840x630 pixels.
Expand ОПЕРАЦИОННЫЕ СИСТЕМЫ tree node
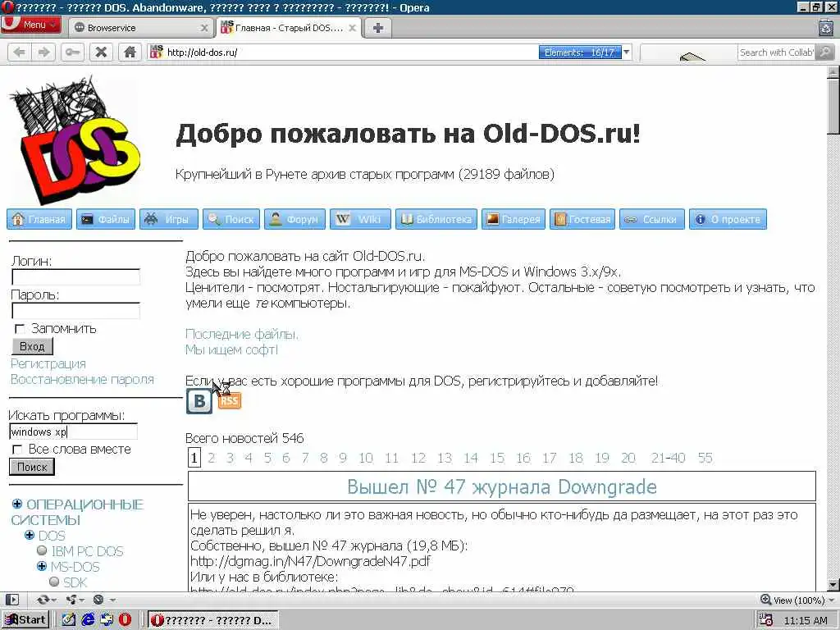pos(17,504)
